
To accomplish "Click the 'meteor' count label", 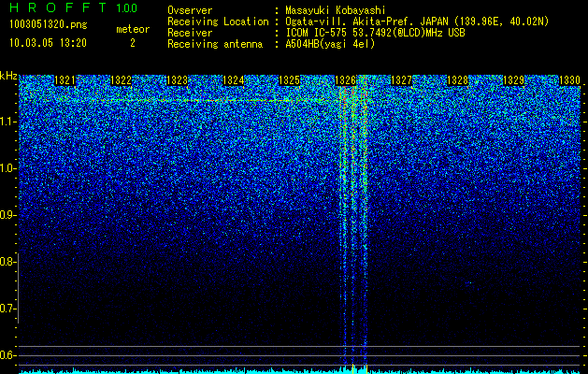I will [x=133, y=29].
